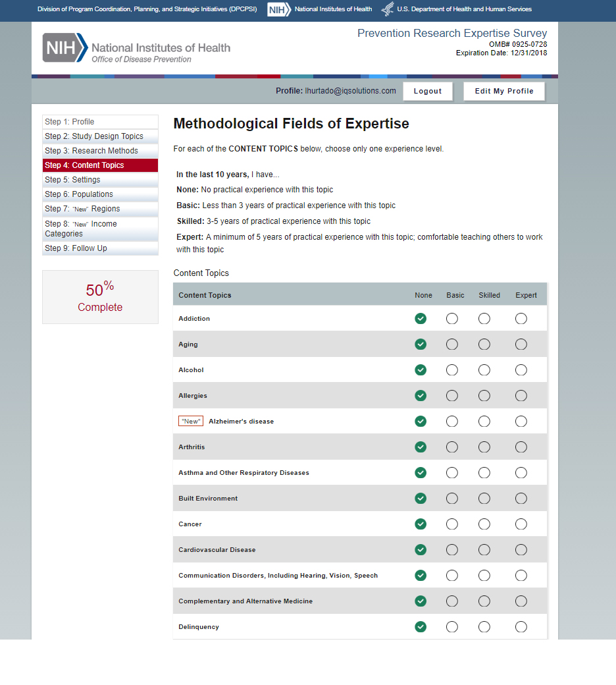
Task: Click the "New" badge beside Alzheimer's disease
Action: click(191, 422)
